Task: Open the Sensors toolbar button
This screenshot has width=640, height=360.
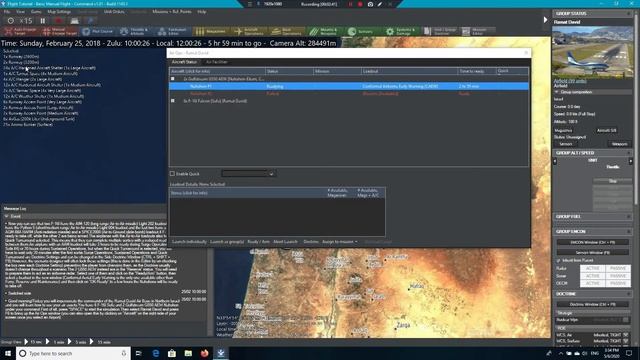Action: pos(362,31)
